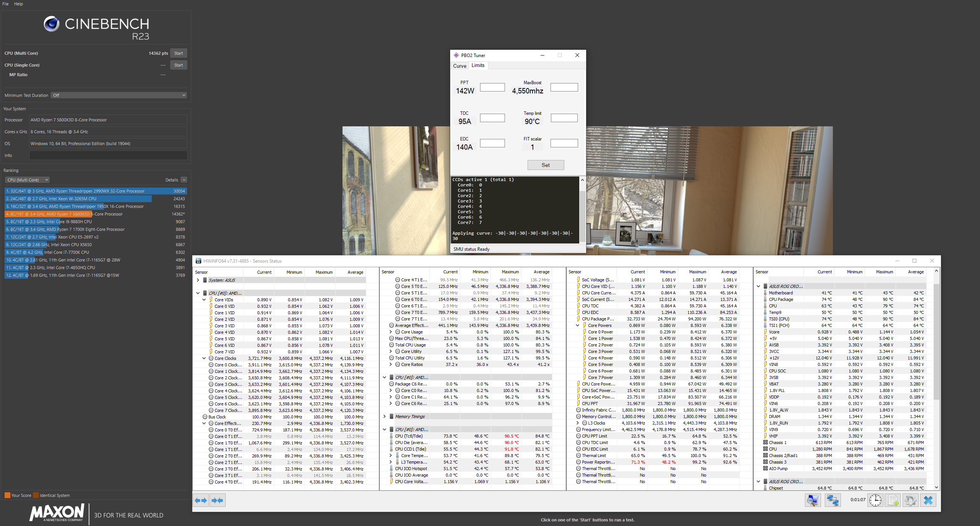Collapse the Core Powers node
This screenshot has width=980, height=526.
pyautogui.click(x=578, y=325)
